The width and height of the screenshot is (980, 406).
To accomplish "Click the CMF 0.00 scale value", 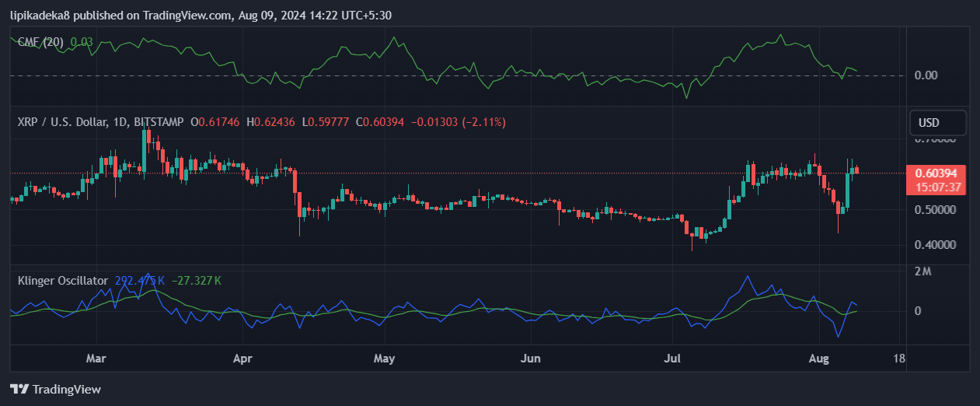I will [926, 75].
